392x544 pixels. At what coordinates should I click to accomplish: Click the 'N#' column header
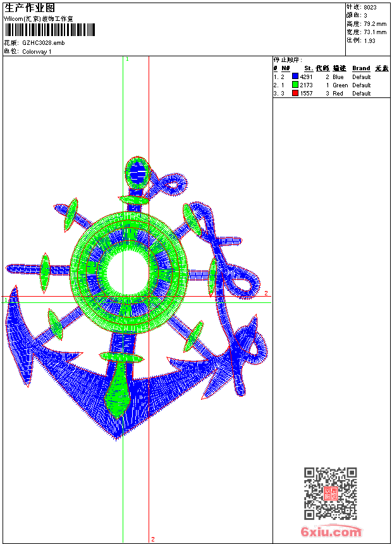(286, 68)
